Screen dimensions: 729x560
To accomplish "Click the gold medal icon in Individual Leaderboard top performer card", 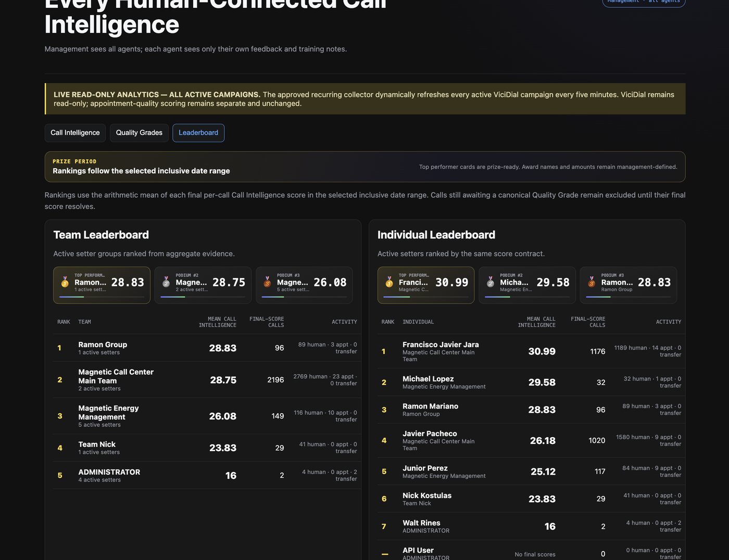I will [x=389, y=282].
